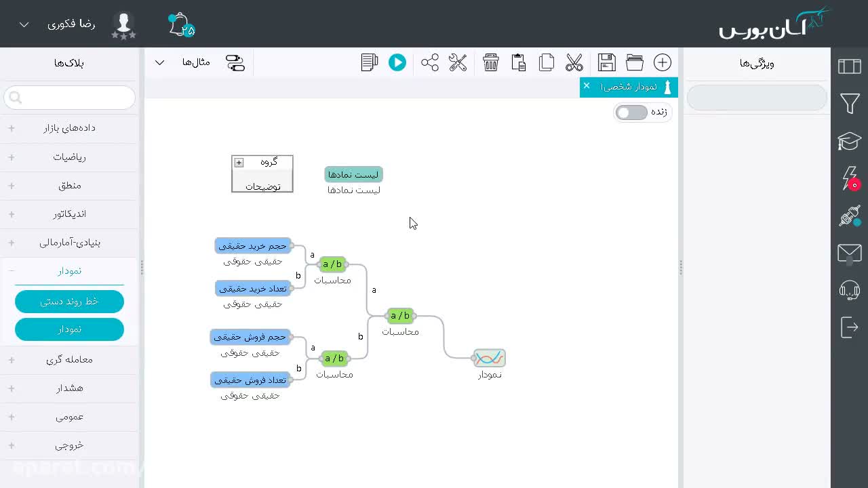Click the scissors cut icon
This screenshot has width=868, height=488.
pyautogui.click(x=574, y=62)
